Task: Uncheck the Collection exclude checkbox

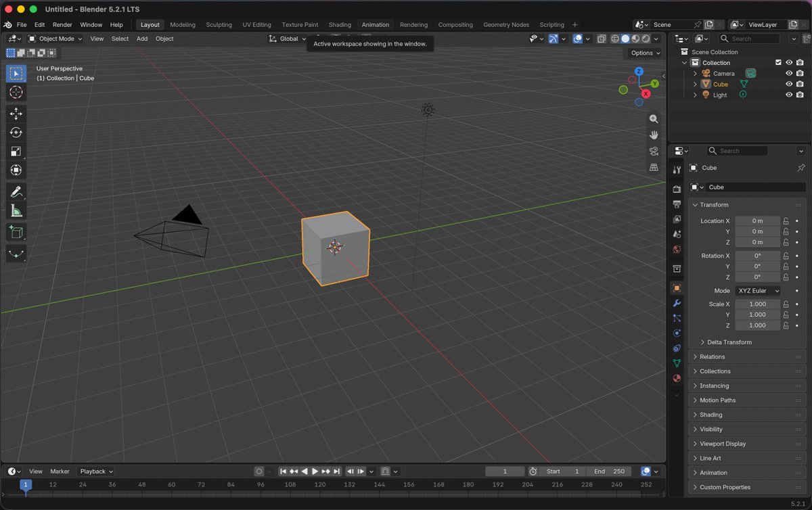Action: (x=778, y=63)
